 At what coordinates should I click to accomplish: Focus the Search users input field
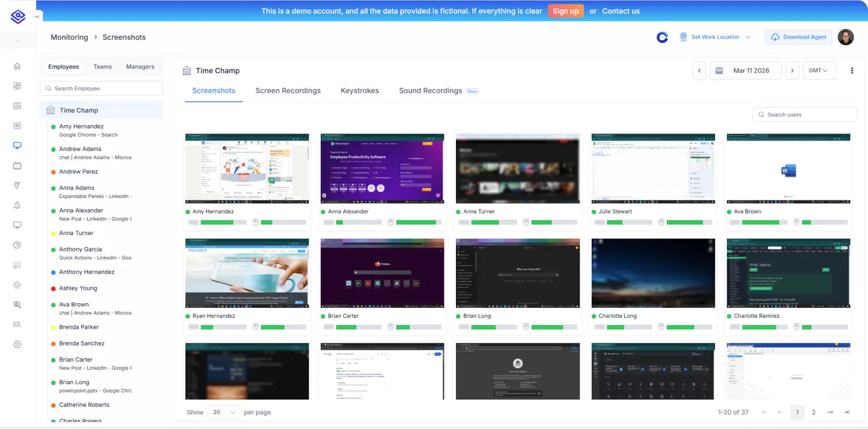coord(804,114)
